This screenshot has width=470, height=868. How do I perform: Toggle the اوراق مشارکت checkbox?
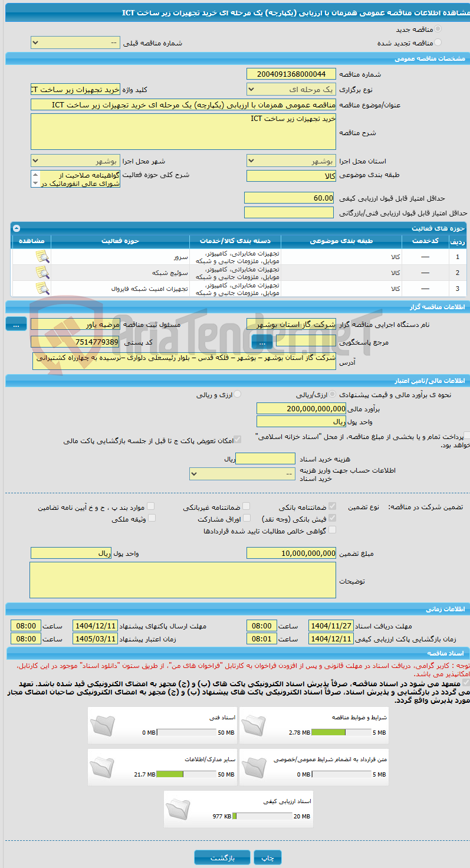coord(246,518)
